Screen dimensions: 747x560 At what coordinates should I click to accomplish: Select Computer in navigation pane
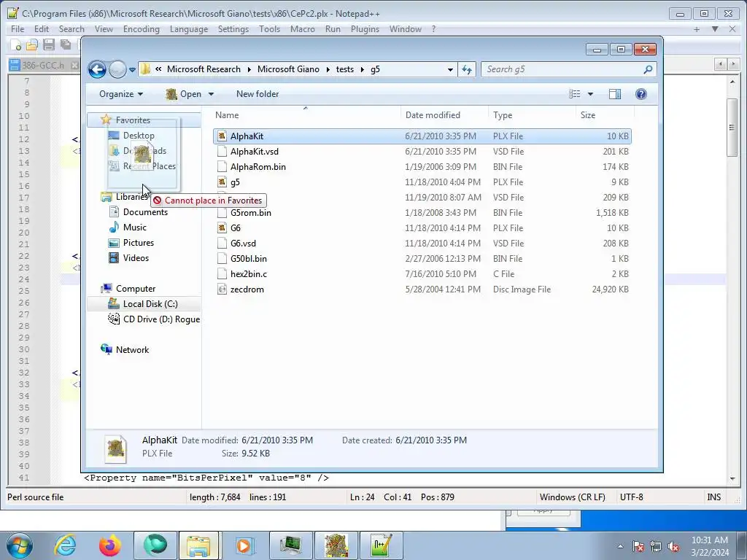coord(135,289)
